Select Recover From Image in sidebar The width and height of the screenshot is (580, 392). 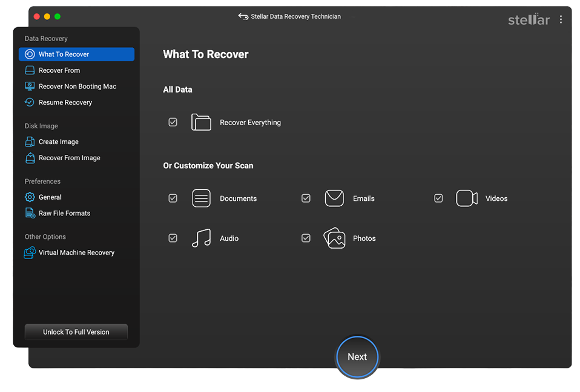click(76, 158)
